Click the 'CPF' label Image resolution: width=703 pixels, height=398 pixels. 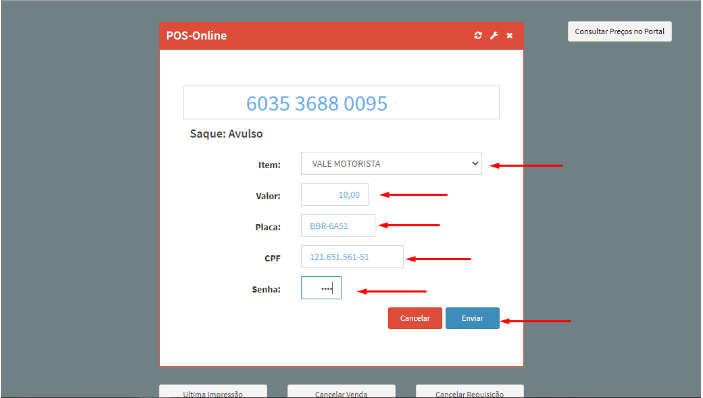click(273, 258)
